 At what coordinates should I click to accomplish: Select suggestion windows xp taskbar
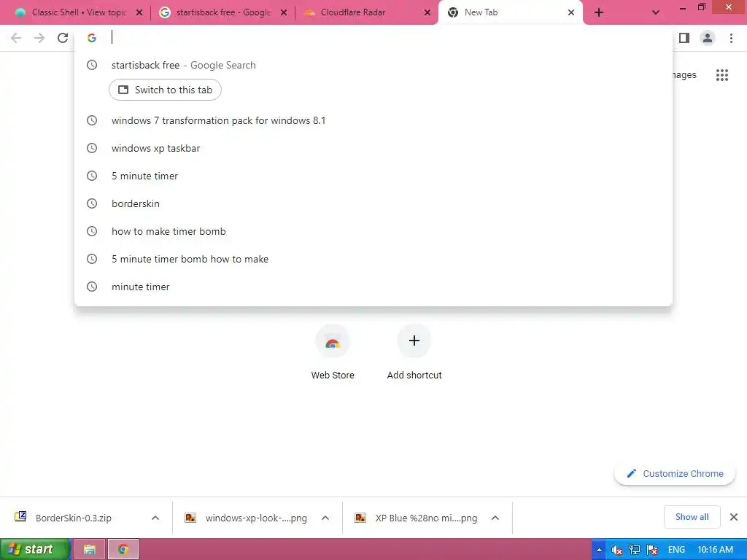[x=373, y=148]
